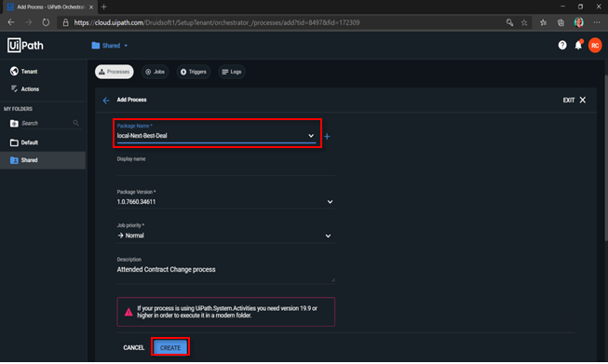This screenshot has width=608, height=364.
Task: Click the browser profile picture
Action: [x=578, y=22]
